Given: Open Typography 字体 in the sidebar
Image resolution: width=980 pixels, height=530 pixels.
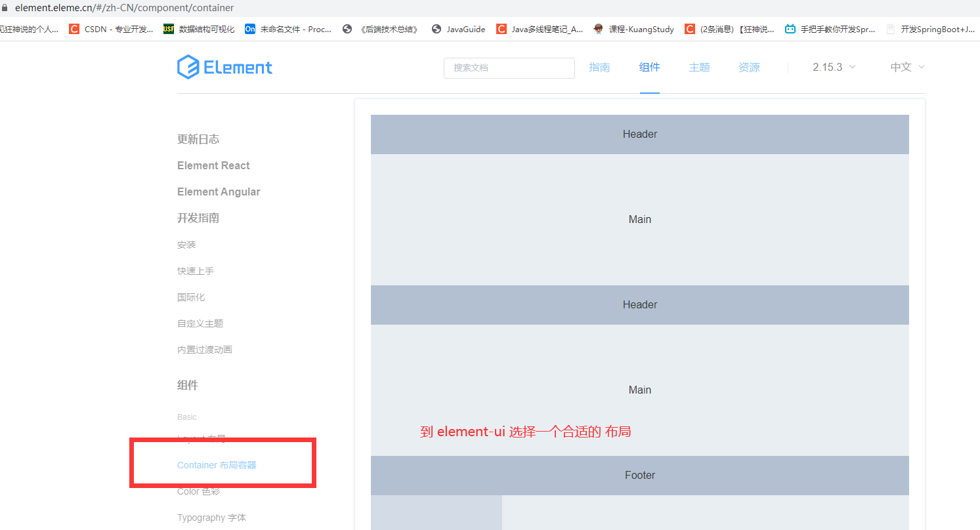Looking at the screenshot, I should (211, 518).
